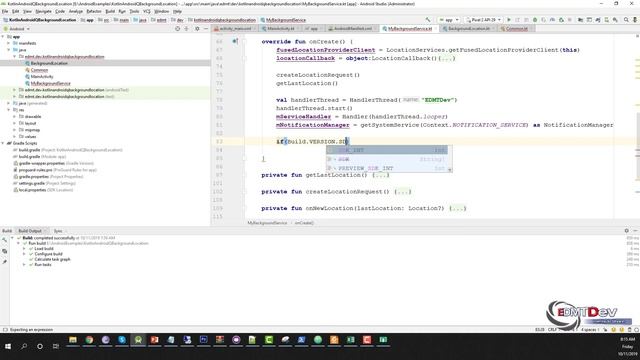This screenshot has width=640, height=360.
Task: Open Search Everywhere magnifier in toolbar
Action: (626, 20)
